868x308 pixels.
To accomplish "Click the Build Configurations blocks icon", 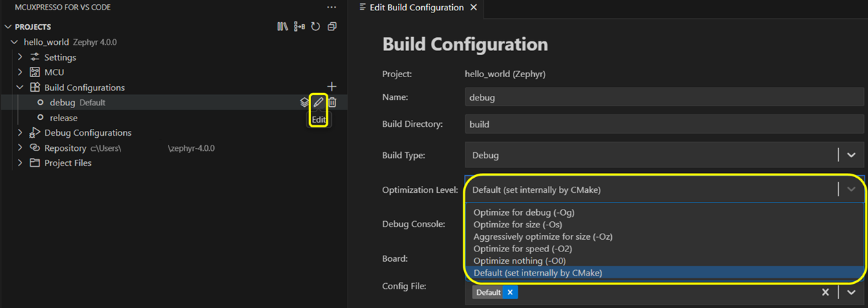I will click(x=35, y=88).
